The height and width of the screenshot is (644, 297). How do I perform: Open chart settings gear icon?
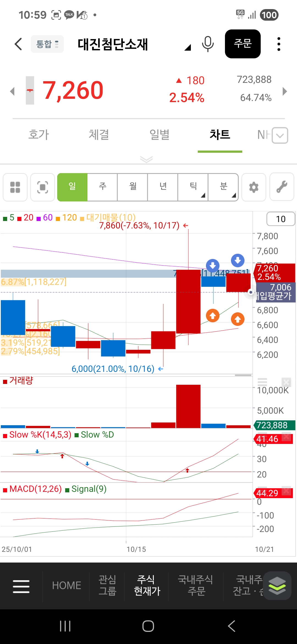coord(254,187)
